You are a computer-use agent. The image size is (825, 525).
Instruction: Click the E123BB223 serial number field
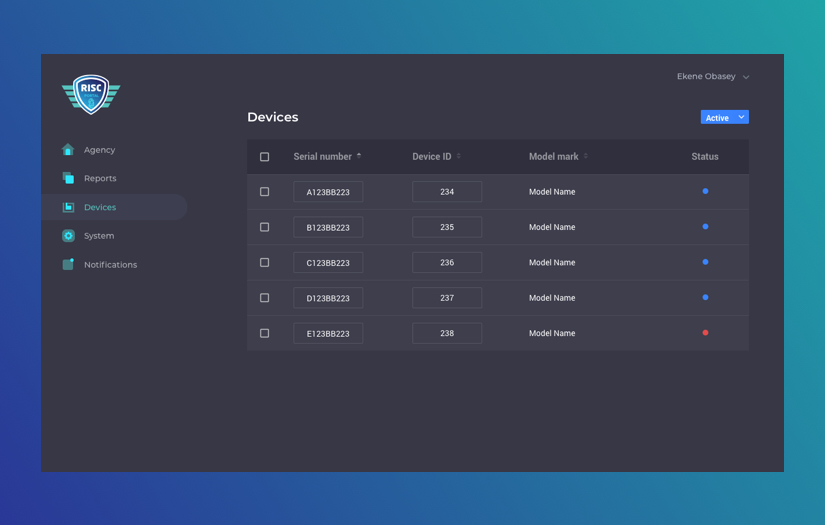tap(328, 333)
